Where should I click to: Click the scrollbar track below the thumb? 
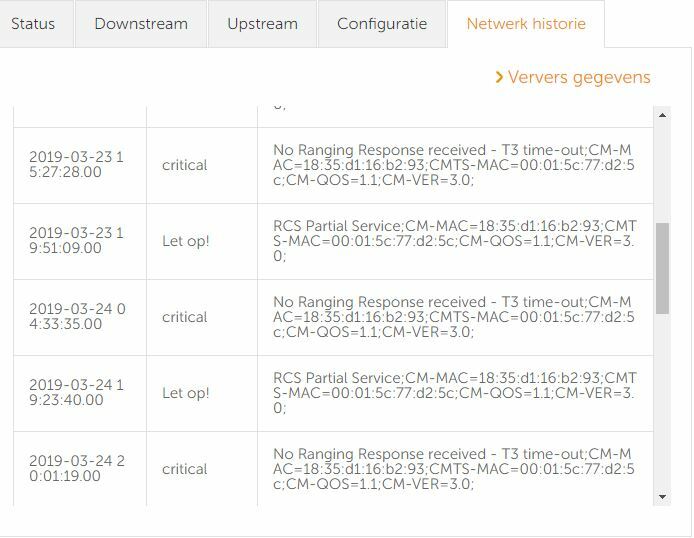click(663, 401)
